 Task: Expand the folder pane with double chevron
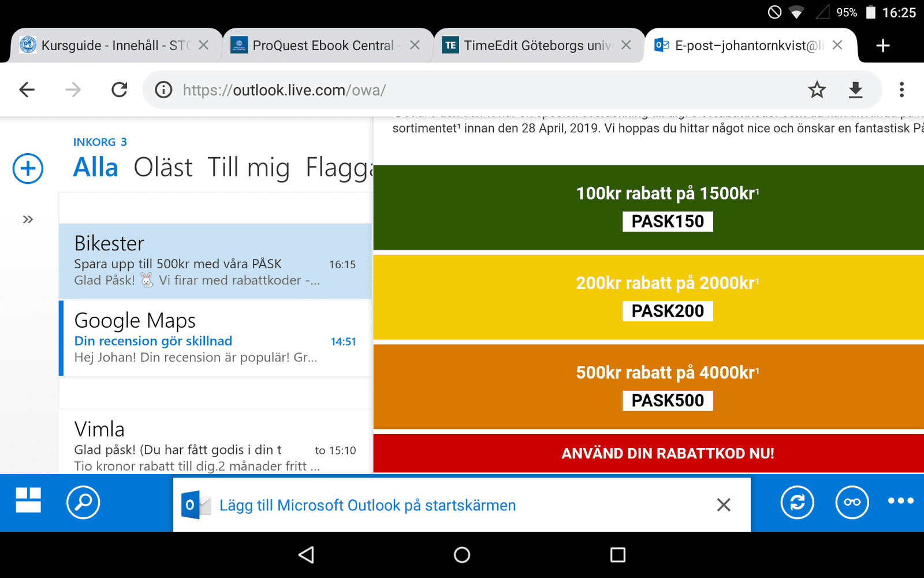coord(28,220)
